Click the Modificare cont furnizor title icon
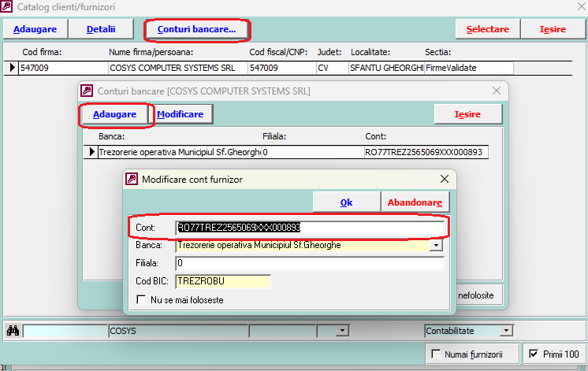The height and width of the screenshot is (371, 588). pos(132,180)
